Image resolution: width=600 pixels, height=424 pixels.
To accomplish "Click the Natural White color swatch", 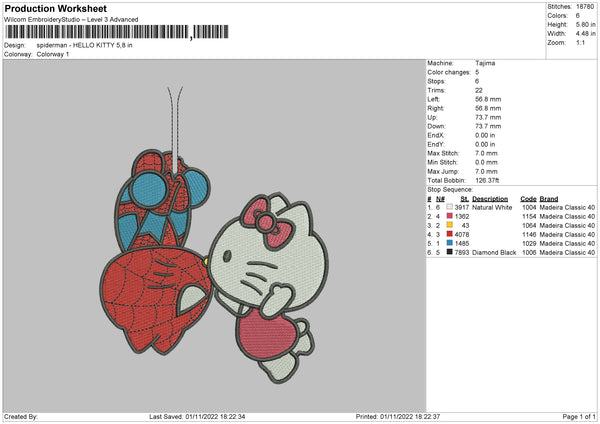I will [449, 207].
